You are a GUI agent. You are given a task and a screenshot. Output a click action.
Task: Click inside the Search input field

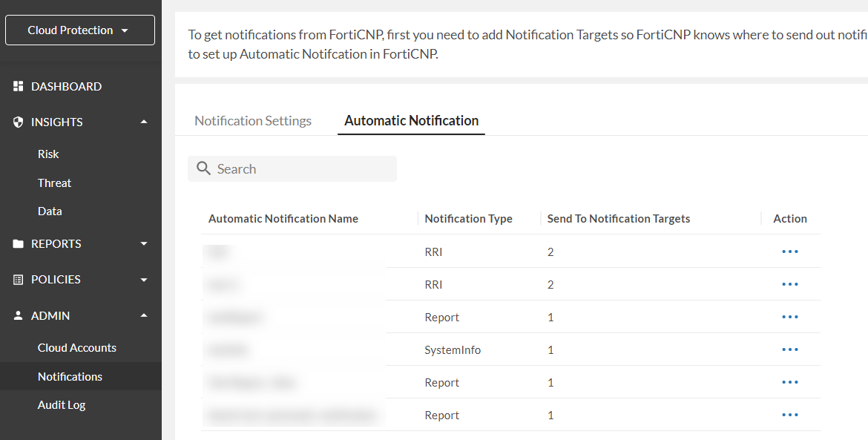point(297,168)
